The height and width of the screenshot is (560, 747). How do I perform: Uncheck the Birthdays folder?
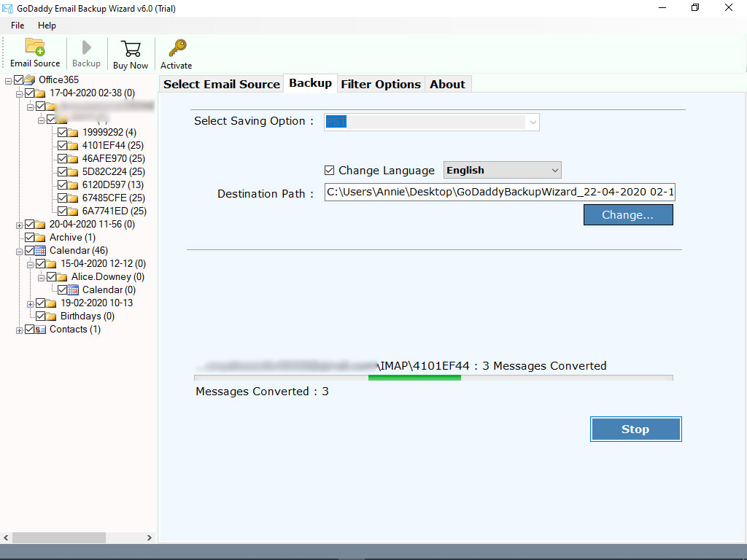(39, 316)
